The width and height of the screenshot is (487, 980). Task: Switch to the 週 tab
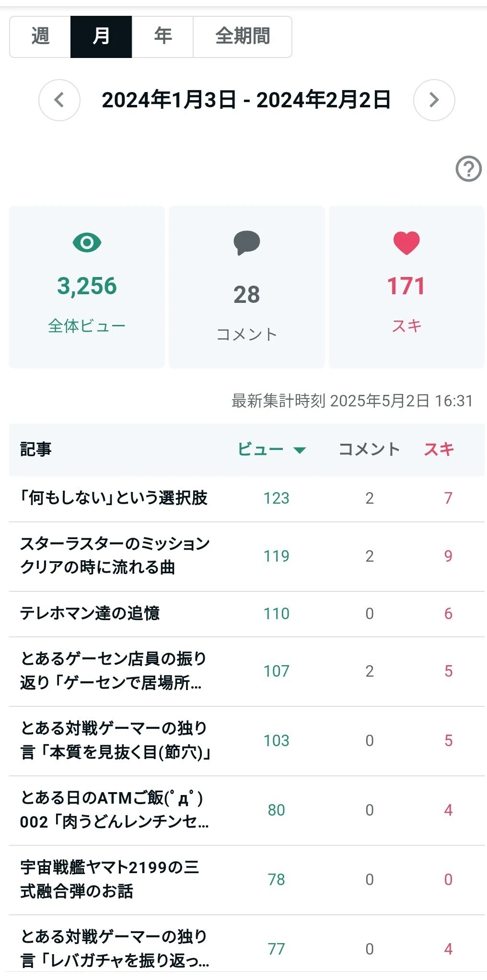40,37
